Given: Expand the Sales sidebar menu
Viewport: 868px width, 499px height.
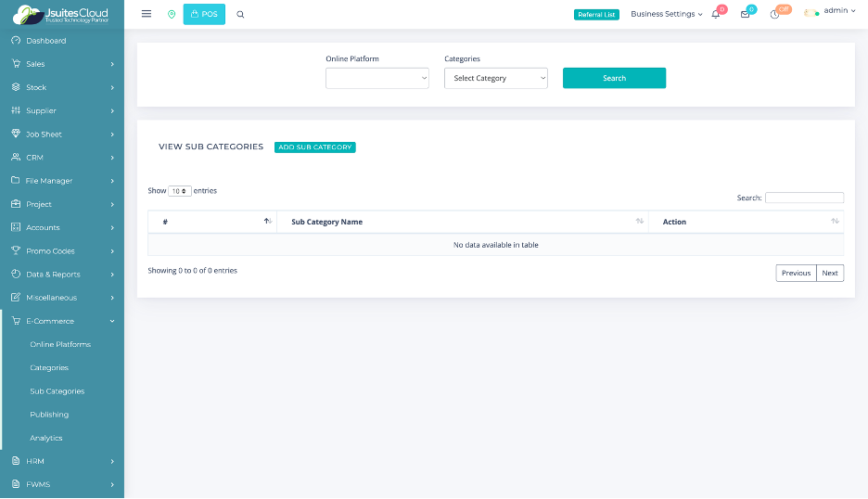Looking at the screenshot, I should (61, 64).
